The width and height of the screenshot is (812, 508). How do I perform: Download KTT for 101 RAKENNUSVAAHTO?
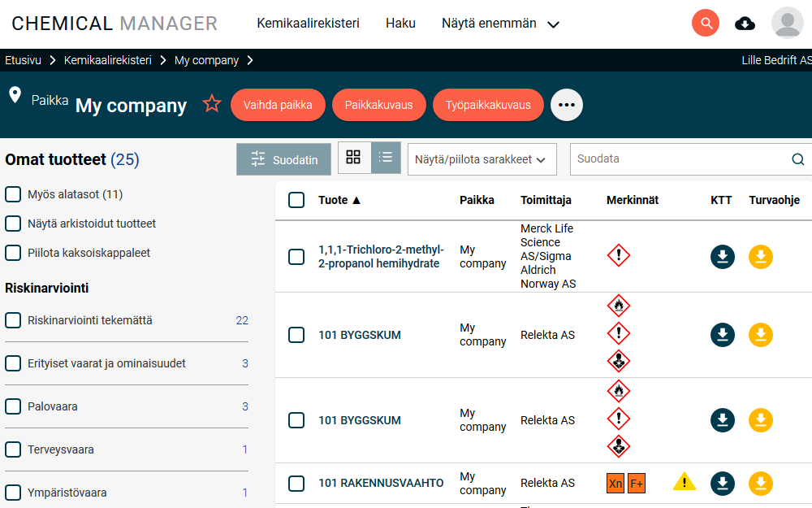(723, 483)
